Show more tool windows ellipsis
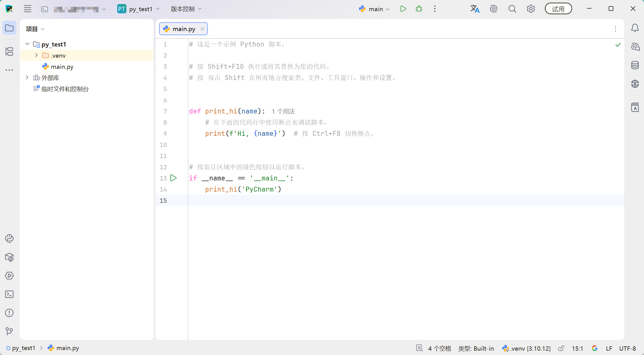644x355 pixels. [9, 70]
